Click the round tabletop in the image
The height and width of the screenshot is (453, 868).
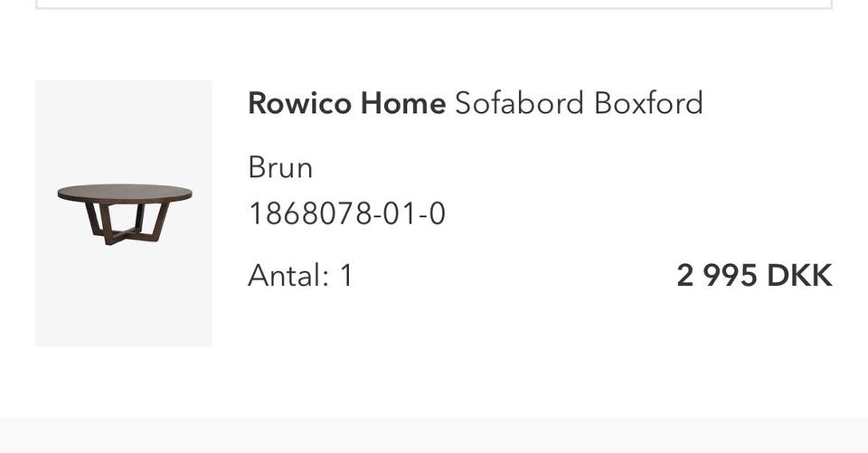click(124, 193)
